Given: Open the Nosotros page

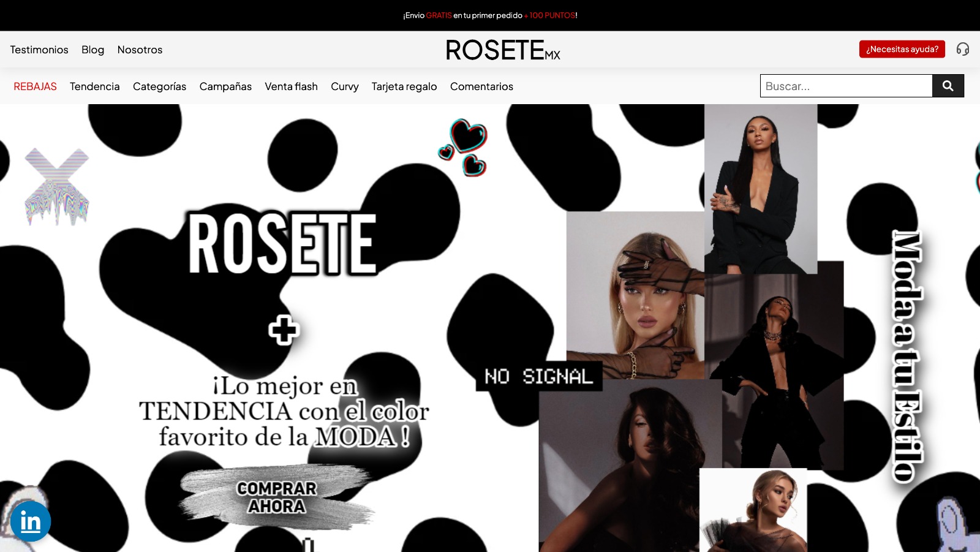Looking at the screenshot, I should pyautogui.click(x=140, y=50).
